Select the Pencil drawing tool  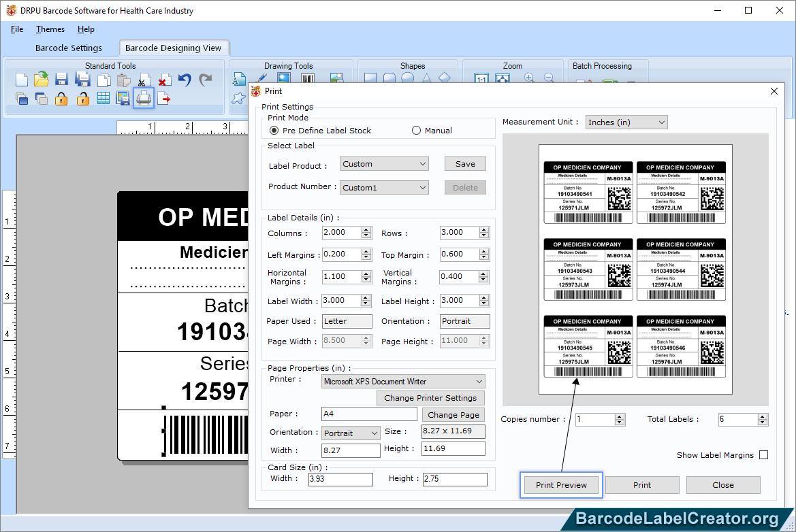pyautogui.click(x=261, y=78)
